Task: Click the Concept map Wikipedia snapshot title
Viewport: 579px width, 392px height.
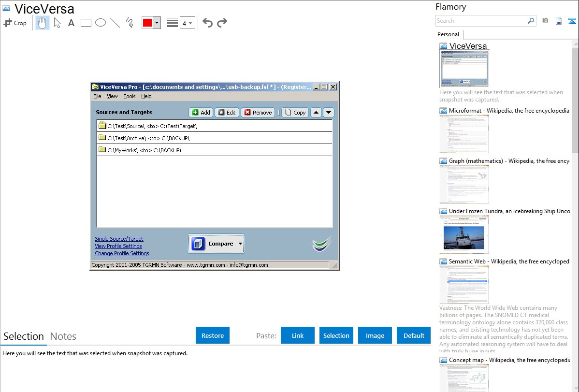Action: click(509, 360)
